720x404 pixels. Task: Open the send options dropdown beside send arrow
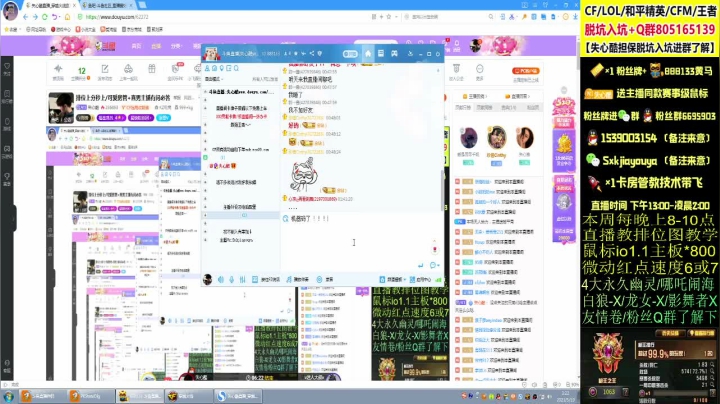434,265
